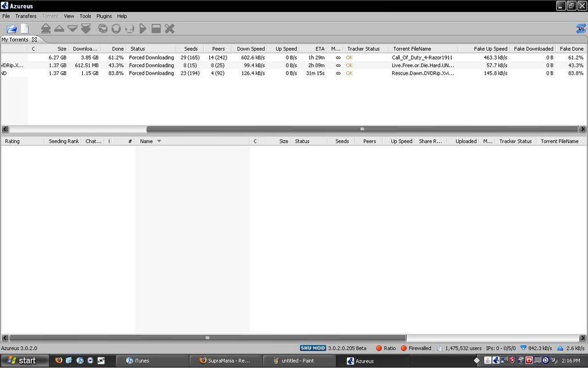Screen dimensions: 588x368
Task: Click the start triangle toolbar icon
Action: point(142,29)
